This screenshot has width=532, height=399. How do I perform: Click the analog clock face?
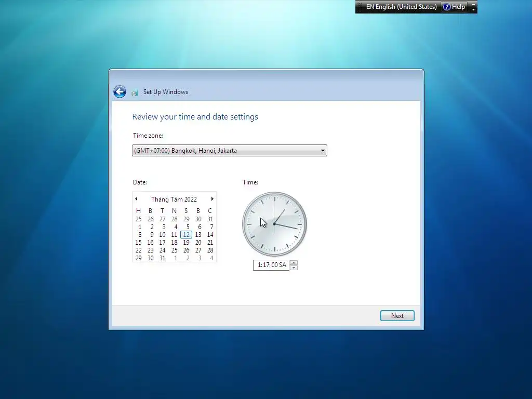[274, 224]
